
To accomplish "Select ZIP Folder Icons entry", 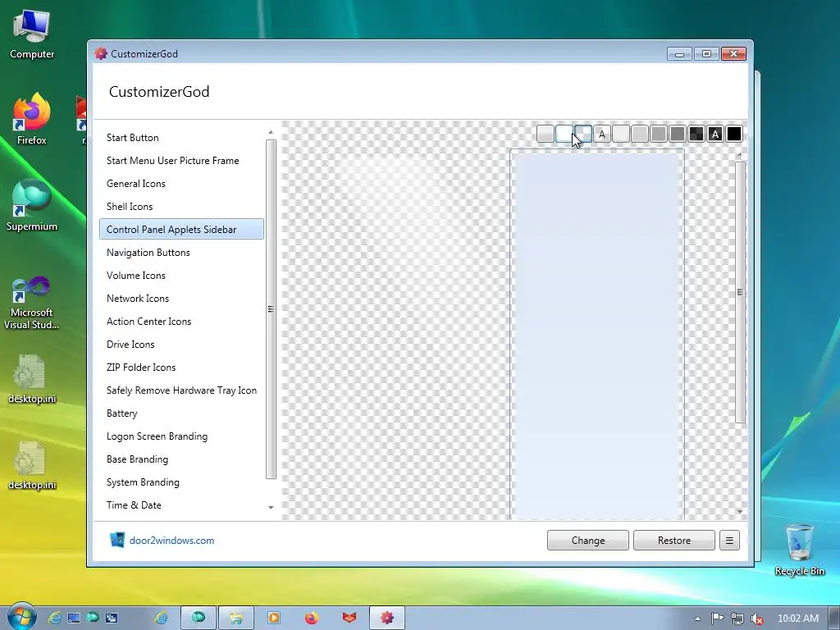I will point(181,367).
